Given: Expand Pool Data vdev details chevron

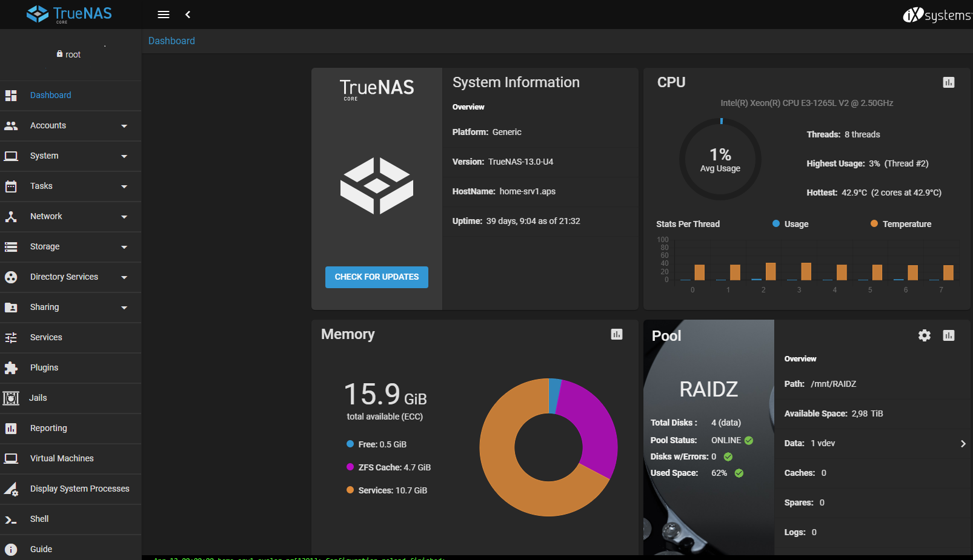Looking at the screenshot, I should pyautogui.click(x=963, y=444).
